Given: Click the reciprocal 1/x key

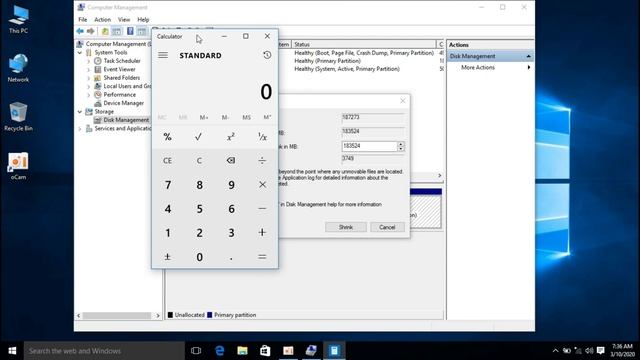Looking at the screenshot, I should [262, 137].
